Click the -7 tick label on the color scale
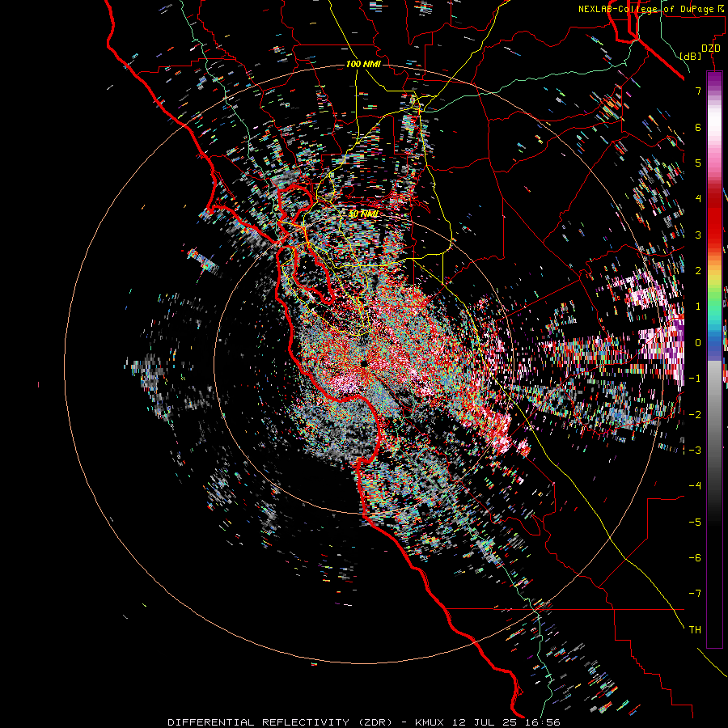The width and height of the screenshot is (728, 728). [x=695, y=594]
